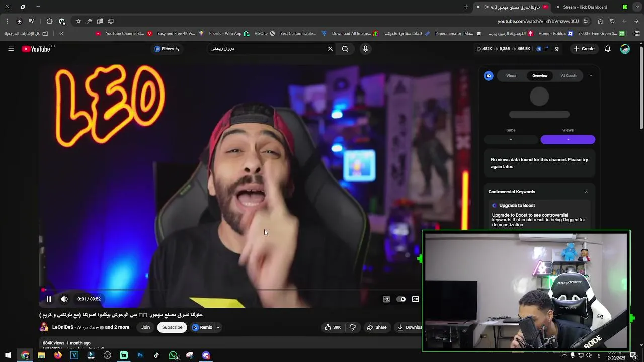Open Photoshop from the taskbar
644x362 pixels.
(x=140, y=355)
